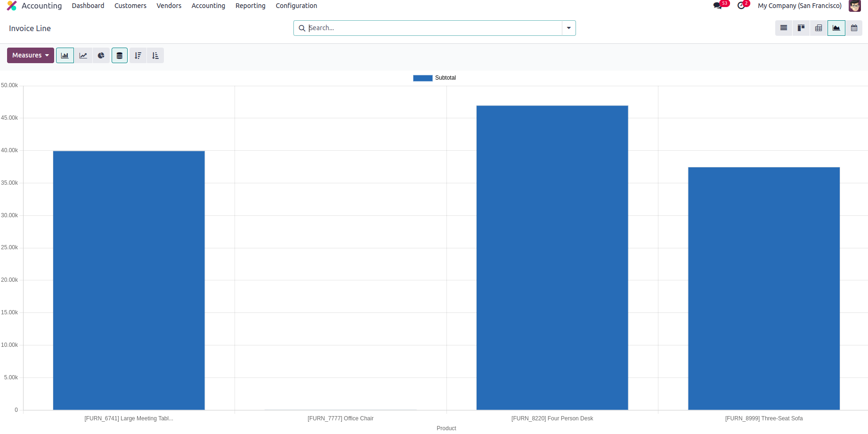This screenshot has width=868, height=434.
Task: Switch to calendar view
Action: (x=854, y=28)
